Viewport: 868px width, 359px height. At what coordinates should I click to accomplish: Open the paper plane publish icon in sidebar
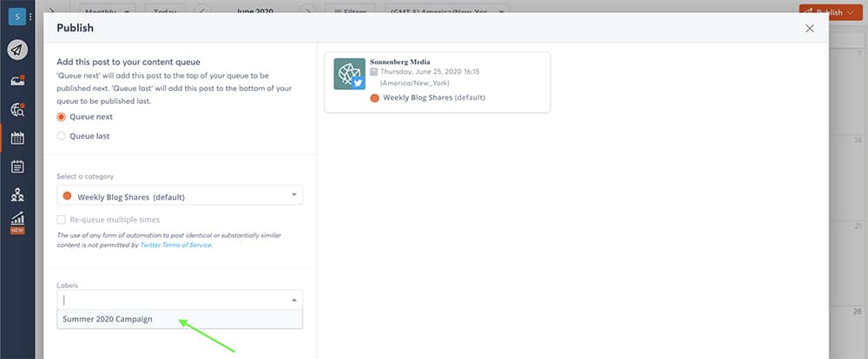click(17, 50)
